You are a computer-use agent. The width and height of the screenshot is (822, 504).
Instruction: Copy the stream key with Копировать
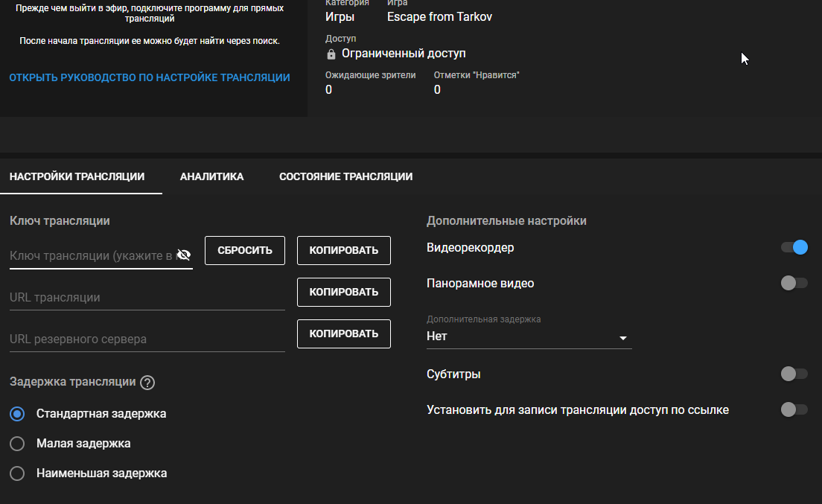(344, 250)
